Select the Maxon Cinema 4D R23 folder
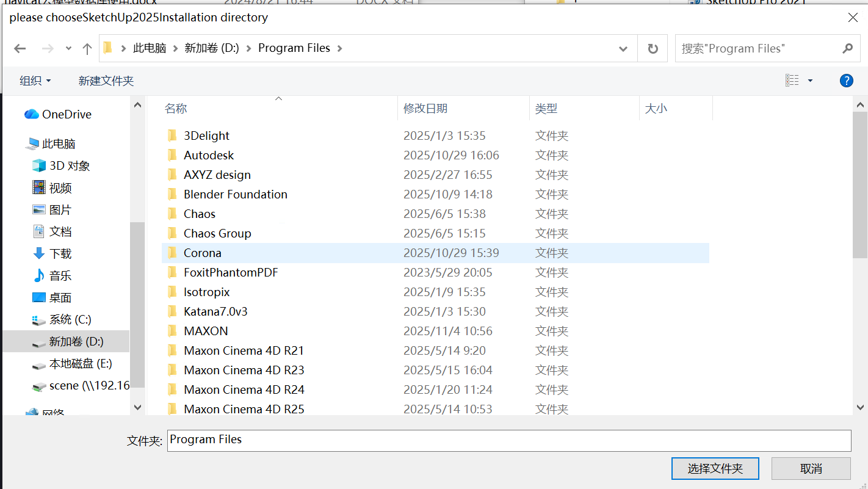The width and height of the screenshot is (868, 489). (x=435, y=370)
